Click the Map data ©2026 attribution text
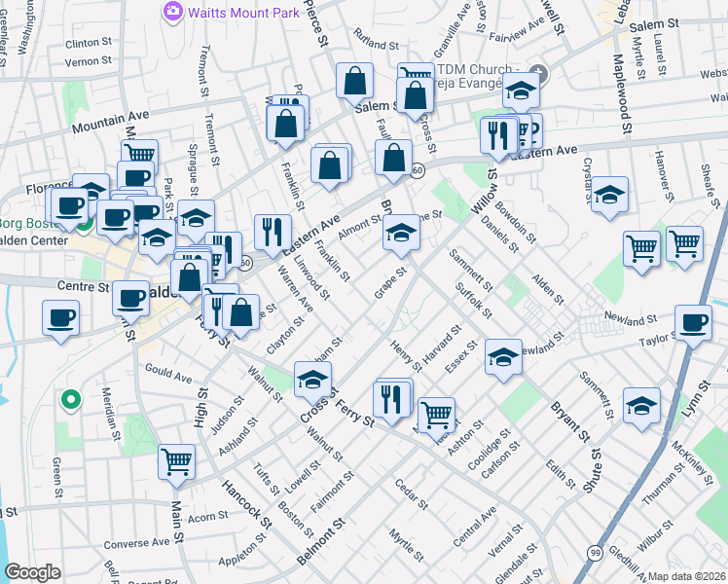This screenshot has height=584, width=728. (x=687, y=576)
